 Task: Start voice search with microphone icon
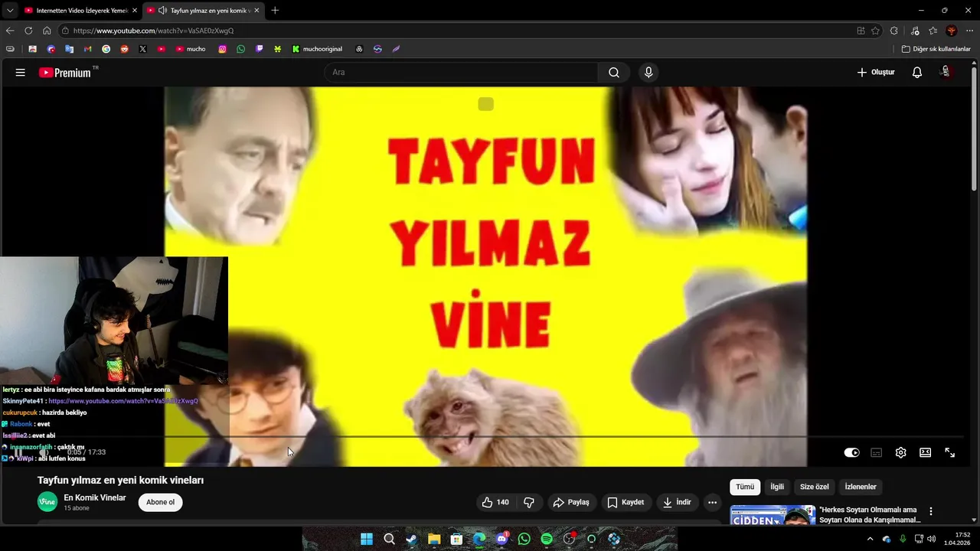pyautogui.click(x=648, y=73)
